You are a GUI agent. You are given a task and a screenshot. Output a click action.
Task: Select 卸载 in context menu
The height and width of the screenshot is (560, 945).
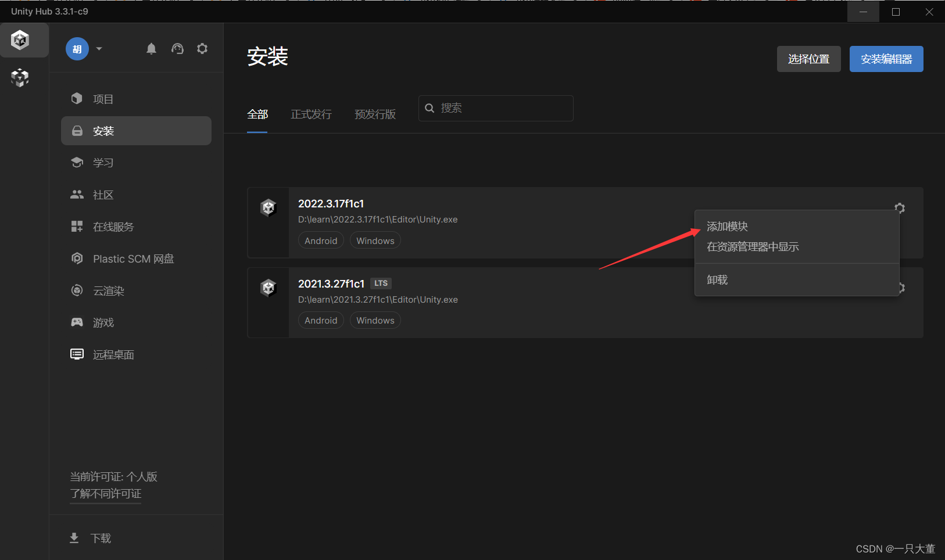pos(797,280)
